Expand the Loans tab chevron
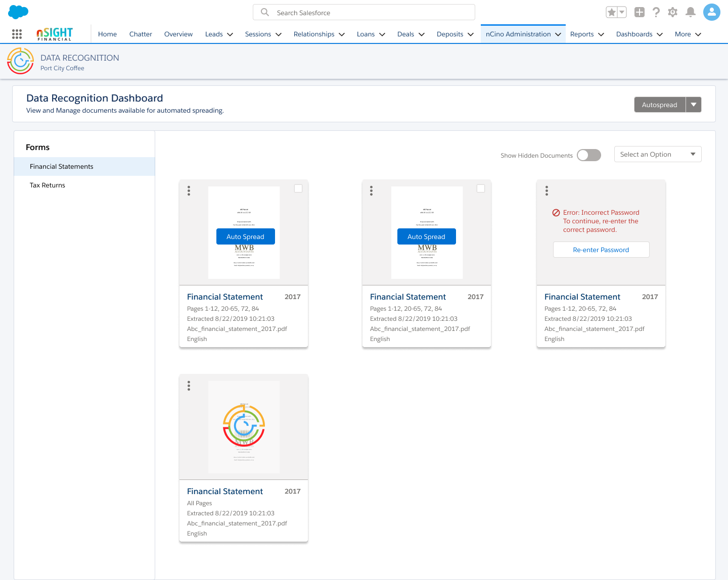Viewport: 728px width, 580px height. (382, 34)
